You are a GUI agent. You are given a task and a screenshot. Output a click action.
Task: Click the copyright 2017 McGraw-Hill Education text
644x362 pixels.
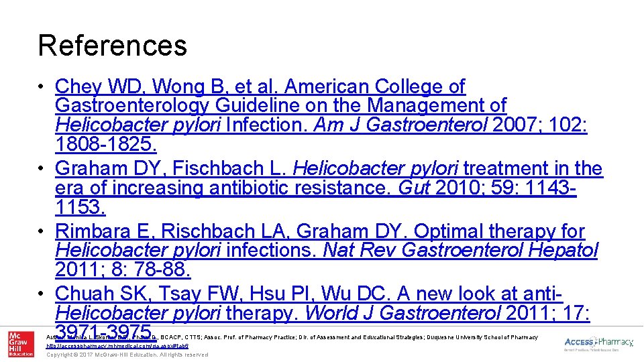127,355
